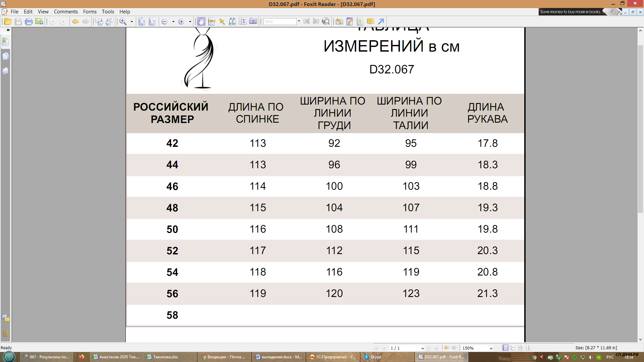This screenshot has width=644, height=362.
Task: Toggle facing pages layout
Action: (529, 348)
